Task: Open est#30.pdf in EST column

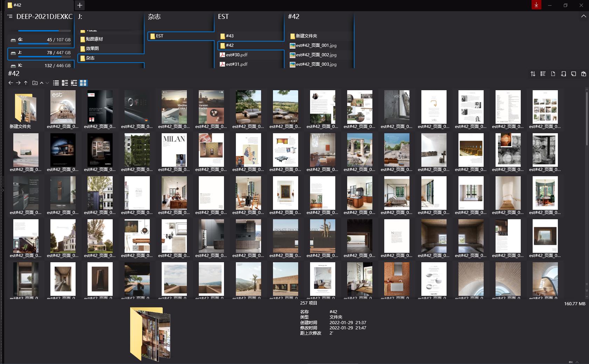Action: pos(237,55)
